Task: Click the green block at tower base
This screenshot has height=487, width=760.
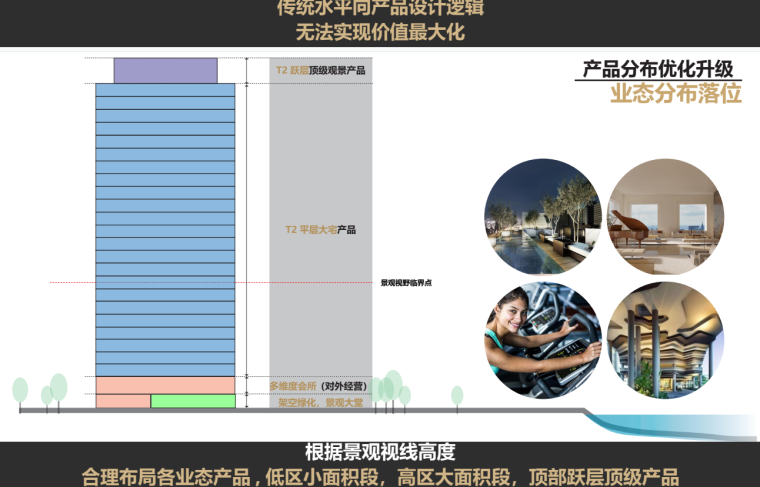Action: click(193, 401)
